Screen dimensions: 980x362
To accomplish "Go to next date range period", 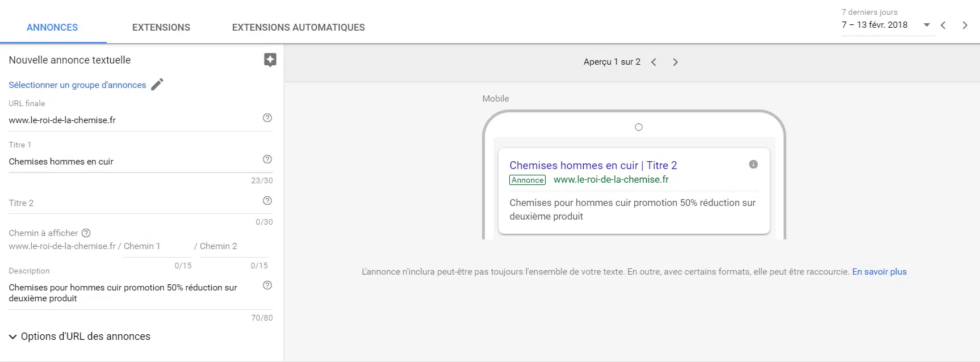I will [x=965, y=25].
